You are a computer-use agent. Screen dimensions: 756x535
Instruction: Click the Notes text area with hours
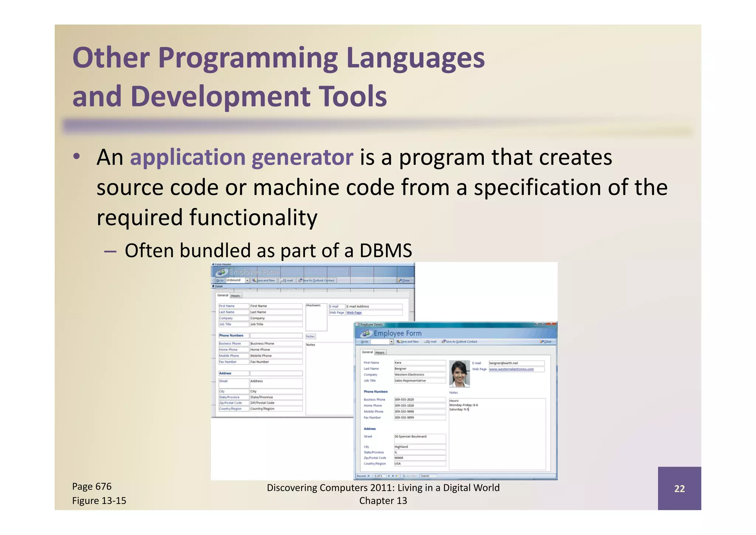click(x=497, y=434)
